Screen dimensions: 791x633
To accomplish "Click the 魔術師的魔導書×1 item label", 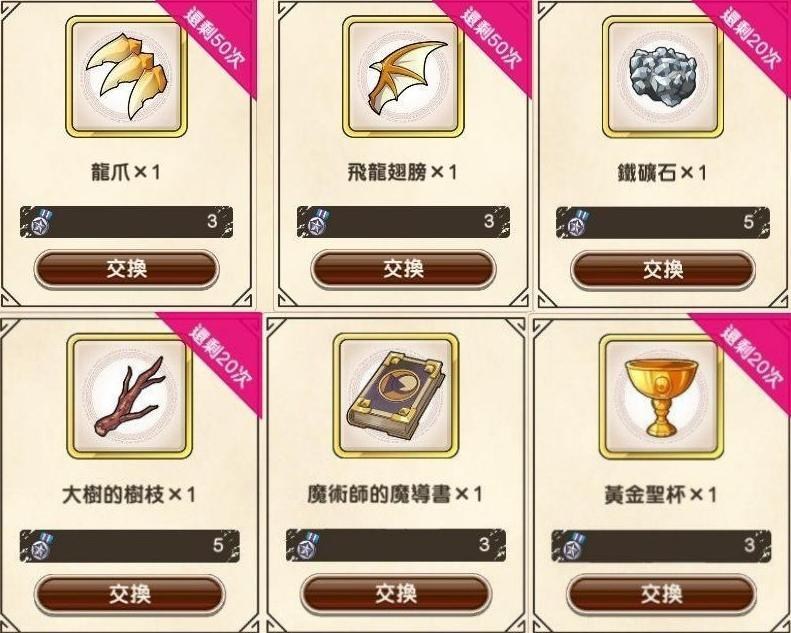I will [394, 494].
